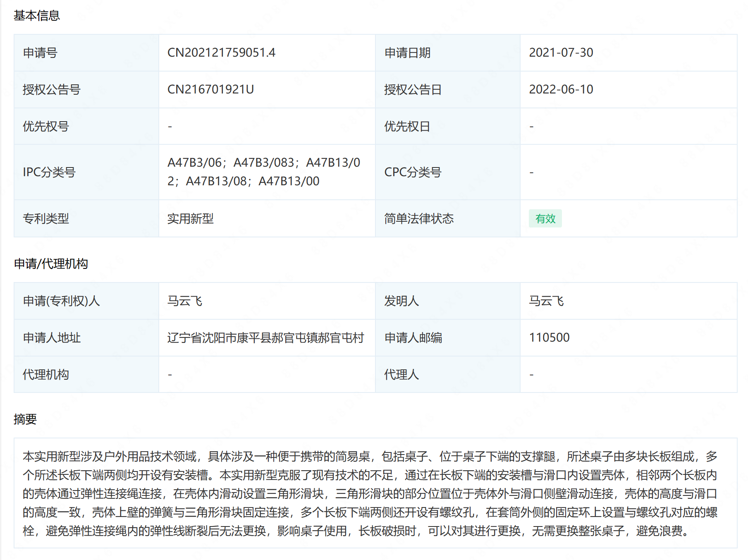Click the grant announcement date 2022-06-10
This screenshot has width=748, height=560.
(x=561, y=89)
